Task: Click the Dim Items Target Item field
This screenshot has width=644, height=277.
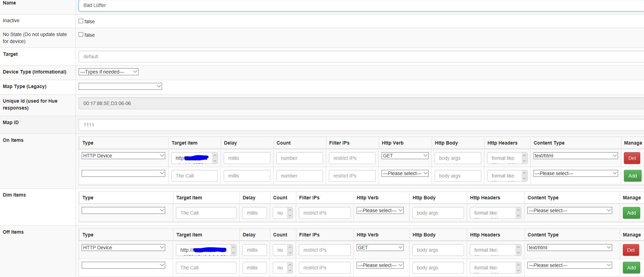Action: [206, 213]
